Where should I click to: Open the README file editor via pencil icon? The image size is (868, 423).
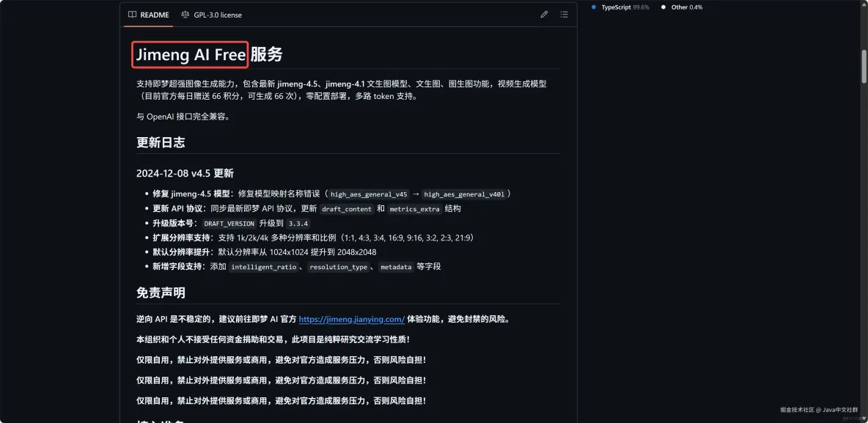[x=543, y=14]
